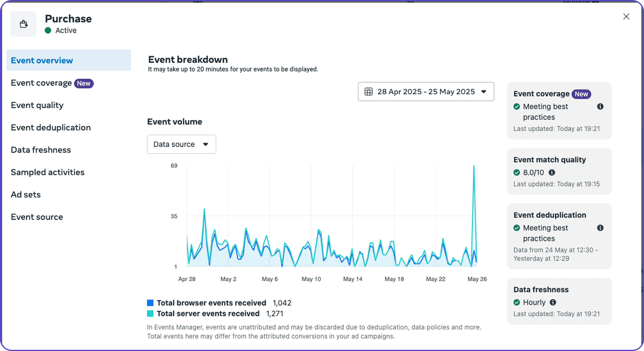Viewport: 644px width, 351px height.
Task: Click info icon in Event deduplication card
Action: (x=600, y=228)
